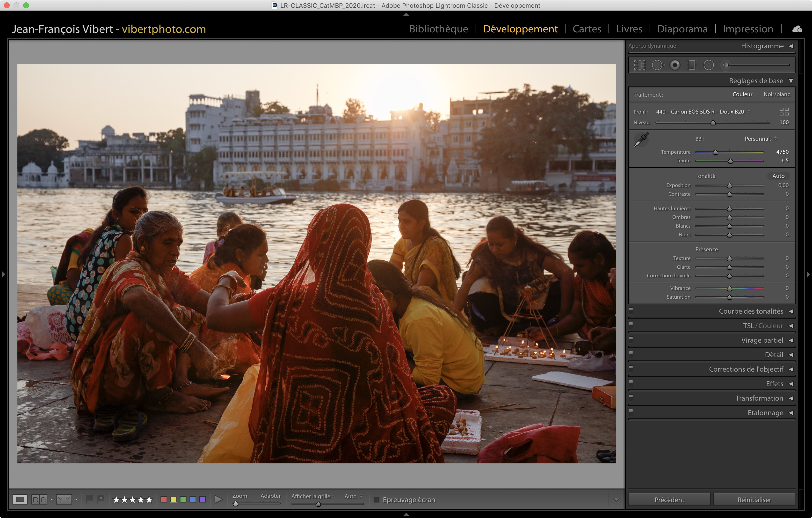
Task: Enable the Epreuvage écran checkbox
Action: click(x=377, y=499)
